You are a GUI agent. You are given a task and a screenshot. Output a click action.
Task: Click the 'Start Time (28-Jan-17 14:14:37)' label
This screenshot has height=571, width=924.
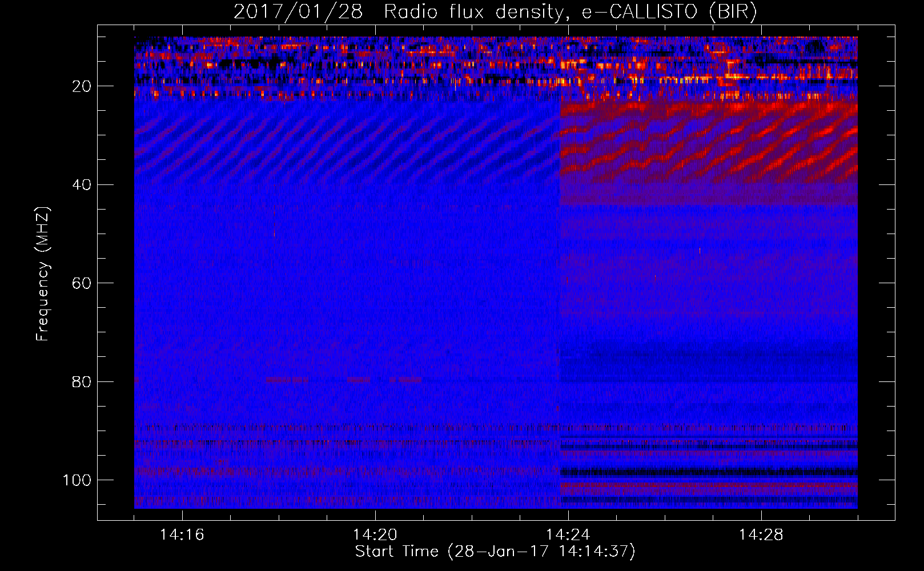pyautogui.click(x=495, y=552)
